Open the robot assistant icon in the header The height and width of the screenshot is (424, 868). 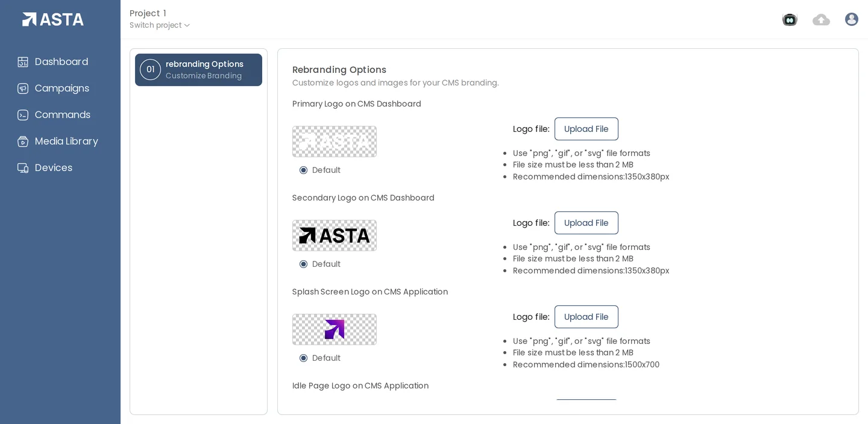tap(790, 20)
